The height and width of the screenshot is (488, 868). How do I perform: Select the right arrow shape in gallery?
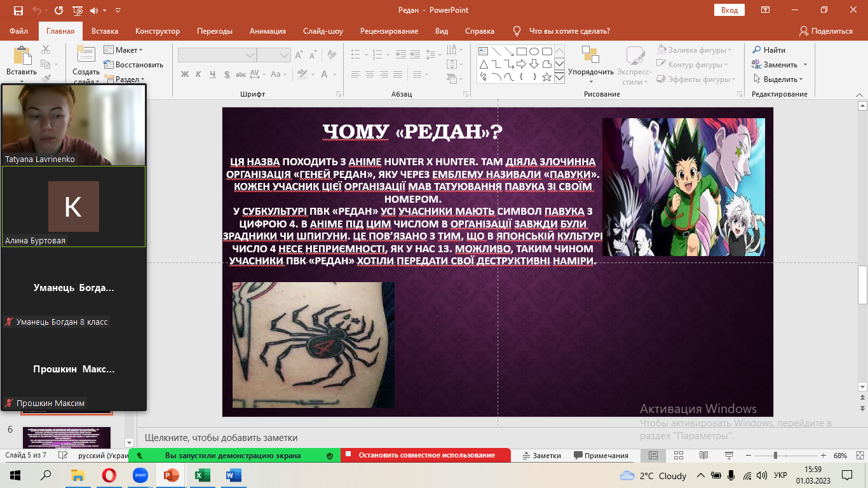pos(521,64)
